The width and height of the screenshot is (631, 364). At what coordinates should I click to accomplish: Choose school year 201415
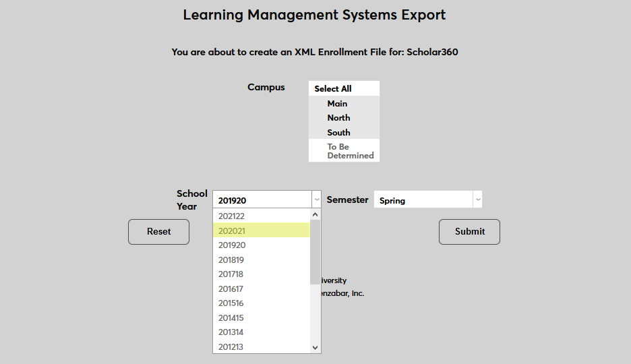coord(262,317)
